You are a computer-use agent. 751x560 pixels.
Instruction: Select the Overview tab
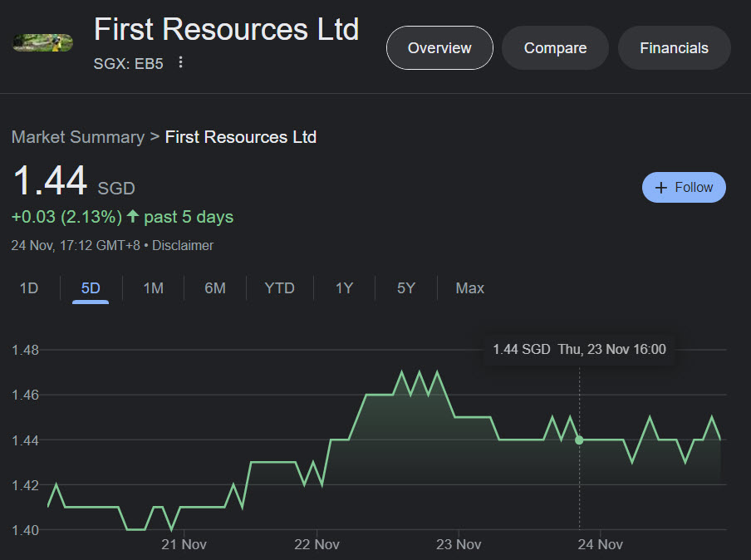tap(439, 48)
